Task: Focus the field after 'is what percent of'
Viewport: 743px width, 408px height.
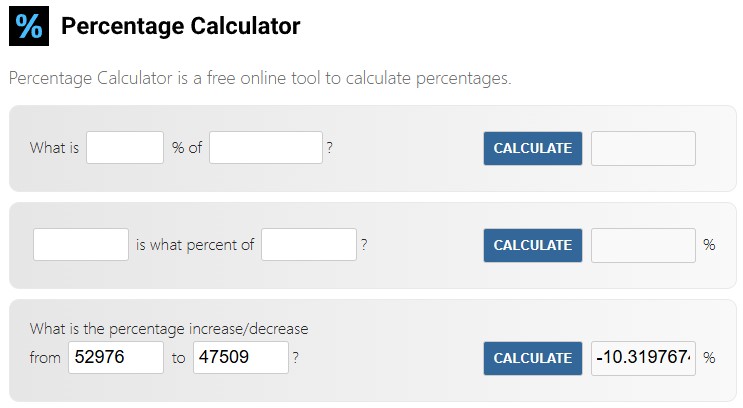Action: [309, 245]
